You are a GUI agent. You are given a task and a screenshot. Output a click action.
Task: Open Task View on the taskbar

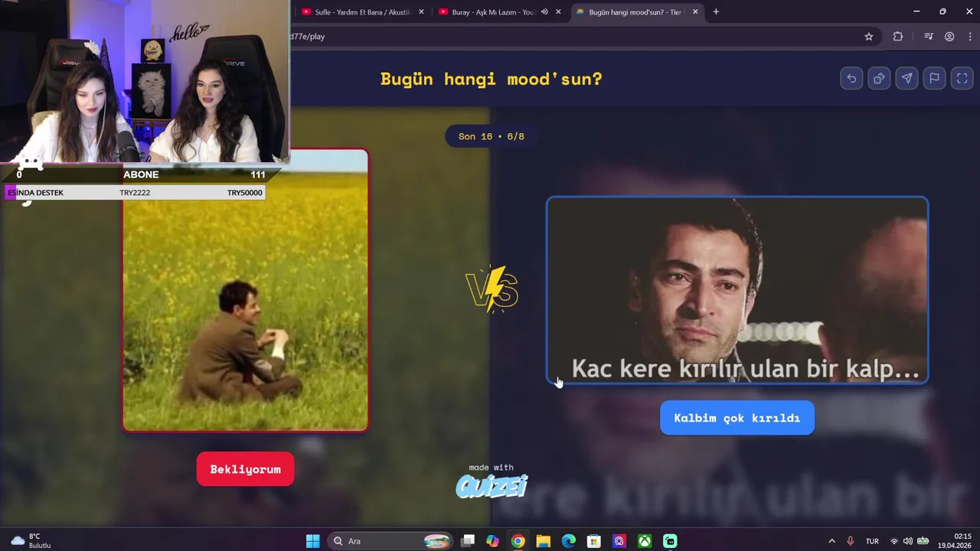(468, 541)
